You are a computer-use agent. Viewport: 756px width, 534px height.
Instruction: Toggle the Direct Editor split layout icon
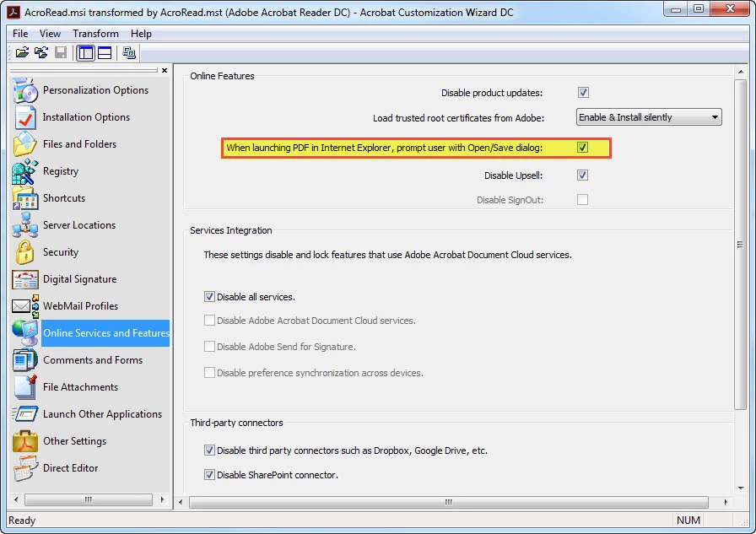click(x=105, y=53)
